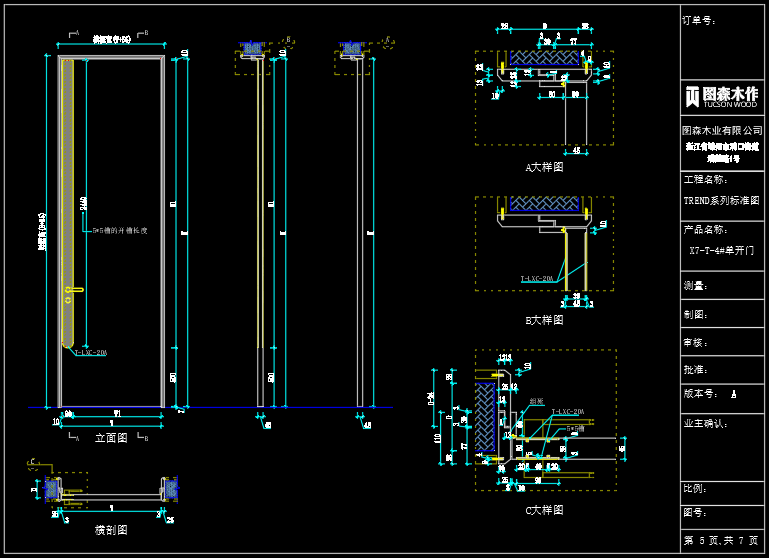Select the 横剖图 cross-section label
Screen dimensions: 769x558
110,530
